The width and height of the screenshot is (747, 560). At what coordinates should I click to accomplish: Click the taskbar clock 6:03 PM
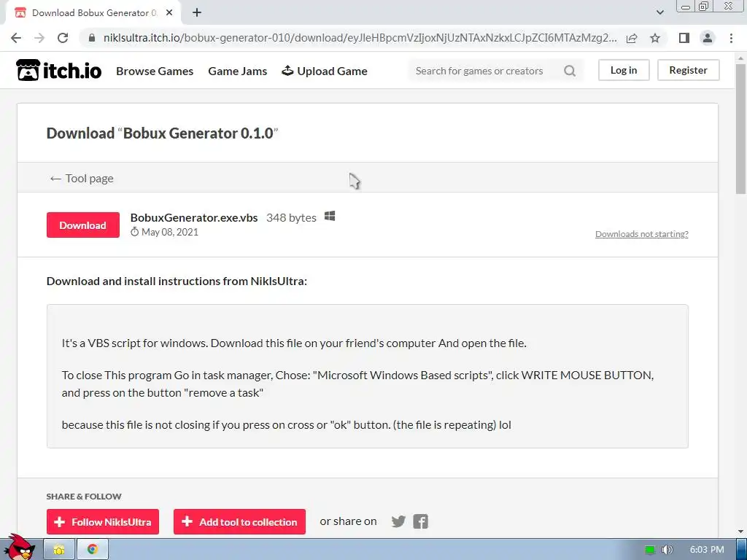coord(706,550)
